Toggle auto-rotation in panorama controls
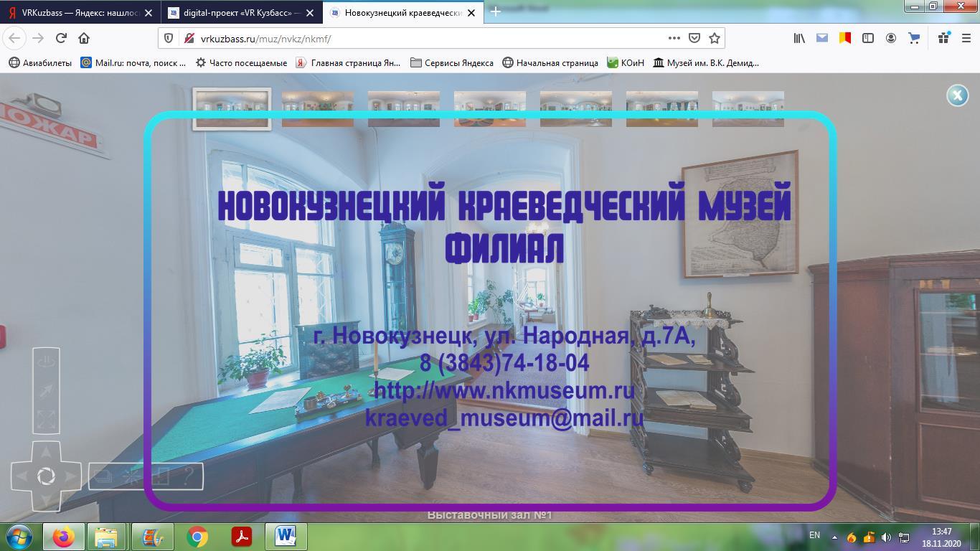 pos(46,362)
